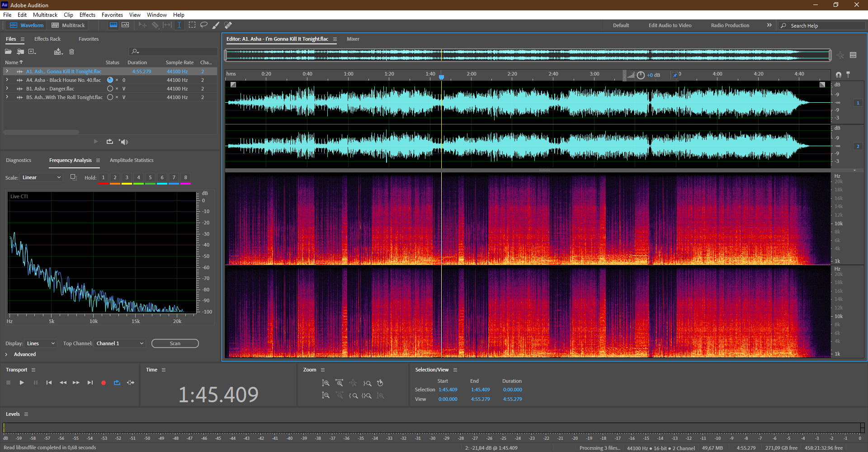Click the headphones icon above the dB scale
Viewport: 868px width, 452px height.
pos(839,74)
